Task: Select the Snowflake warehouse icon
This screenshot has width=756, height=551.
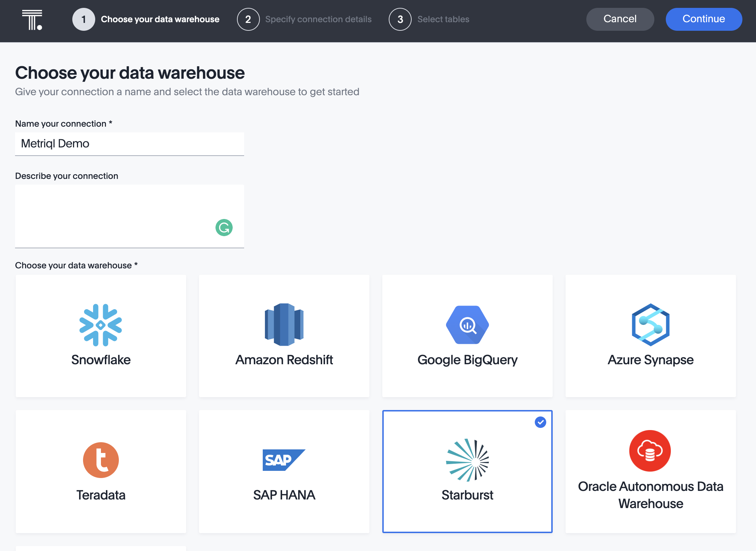Action: (x=101, y=325)
